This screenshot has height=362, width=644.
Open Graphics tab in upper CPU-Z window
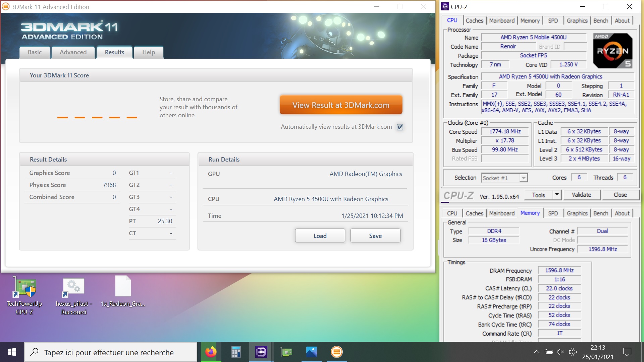click(x=577, y=20)
